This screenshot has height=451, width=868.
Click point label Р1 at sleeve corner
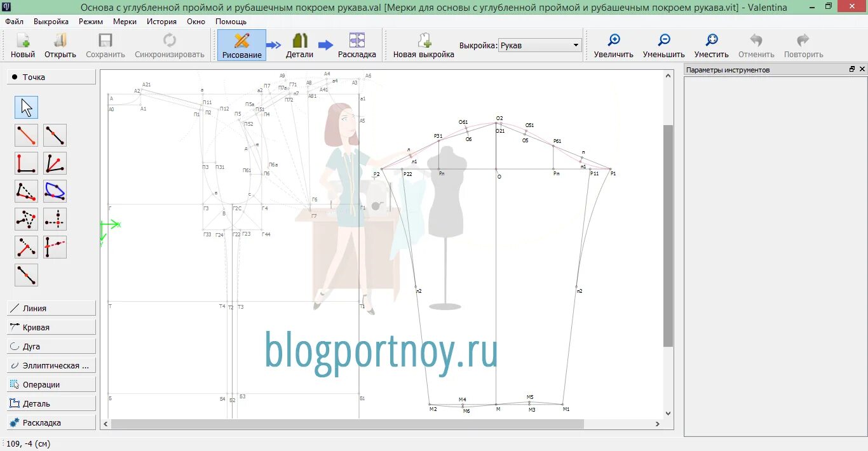click(613, 173)
